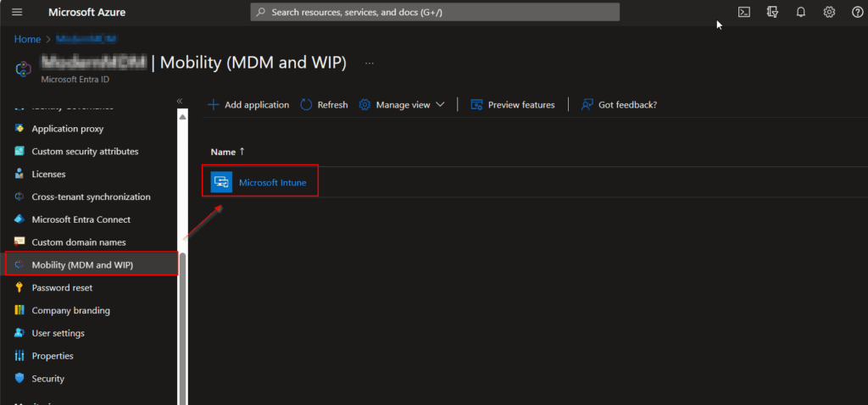The width and height of the screenshot is (868, 405).
Task: Open Password reset from the sidebar
Action: (x=62, y=288)
